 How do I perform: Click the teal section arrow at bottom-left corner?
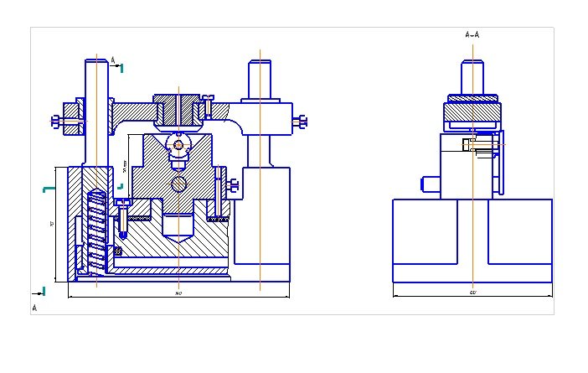tap(37, 292)
